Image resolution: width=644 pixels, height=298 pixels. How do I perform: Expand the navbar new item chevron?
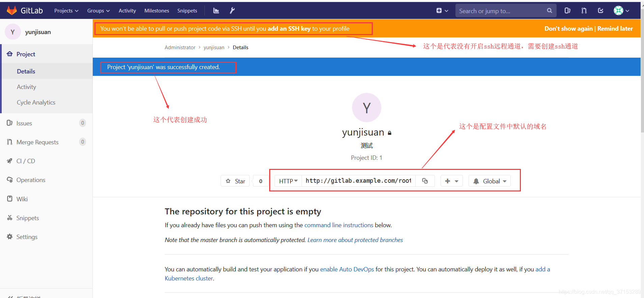click(446, 11)
